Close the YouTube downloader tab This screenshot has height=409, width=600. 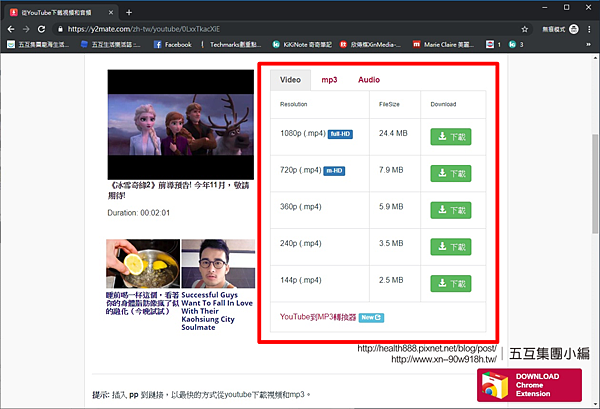tap(111, 13)
